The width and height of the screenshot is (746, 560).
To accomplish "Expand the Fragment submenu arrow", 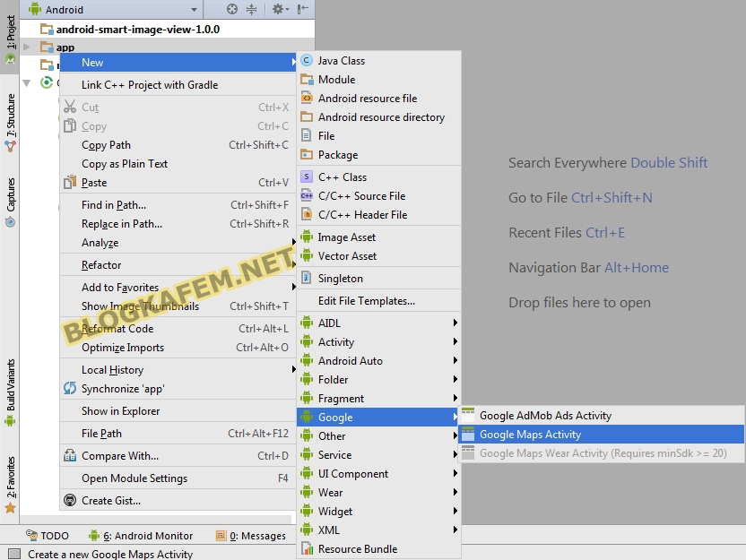I will coord(455,398).
